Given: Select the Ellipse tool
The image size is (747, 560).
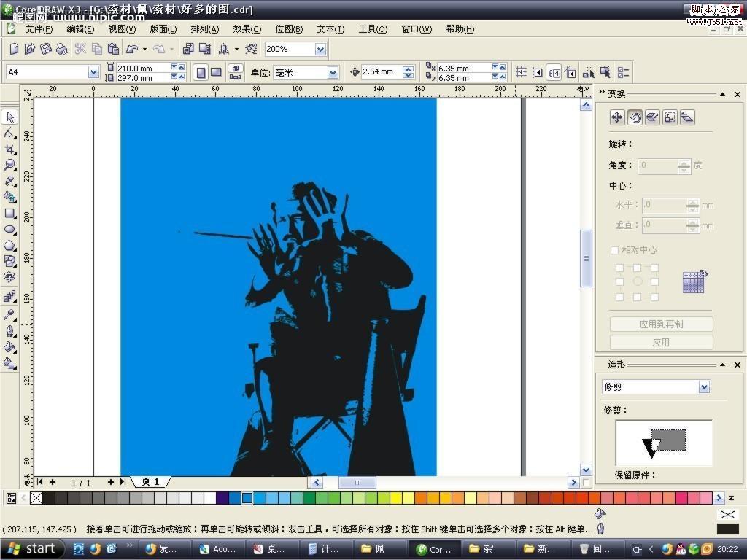Looking at the screenshot, I should [10, 230].
